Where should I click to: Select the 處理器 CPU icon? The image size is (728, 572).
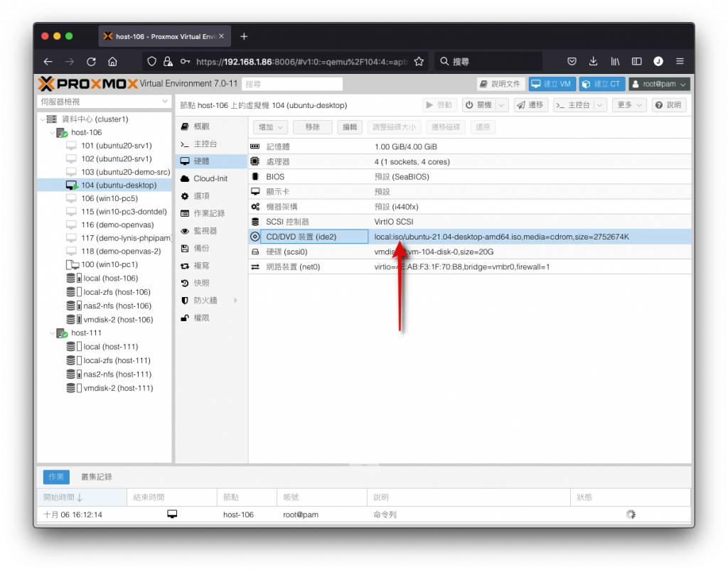point(255,161)
